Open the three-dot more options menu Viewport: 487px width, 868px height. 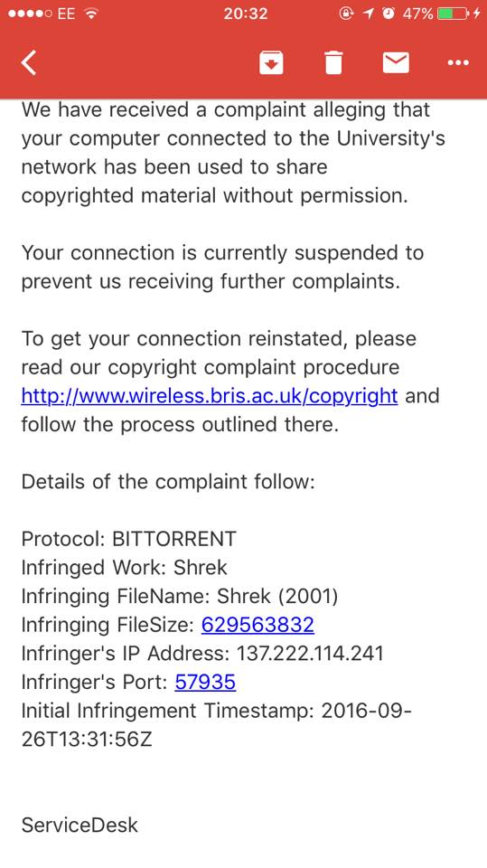point(458,62)
